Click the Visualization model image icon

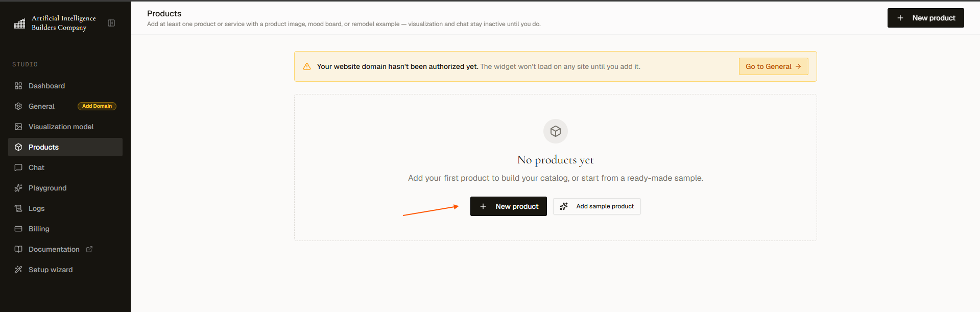pyautogui.click(x=18, y=127)
